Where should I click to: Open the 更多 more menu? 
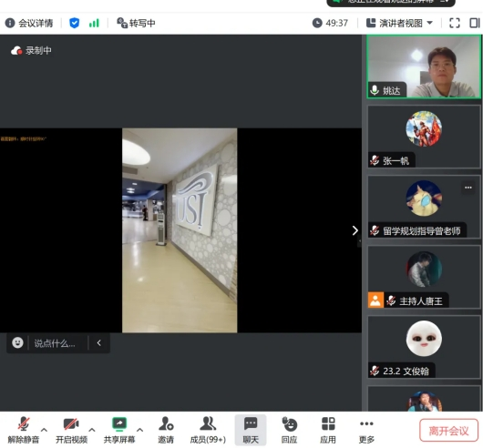(x=366, y=430)
